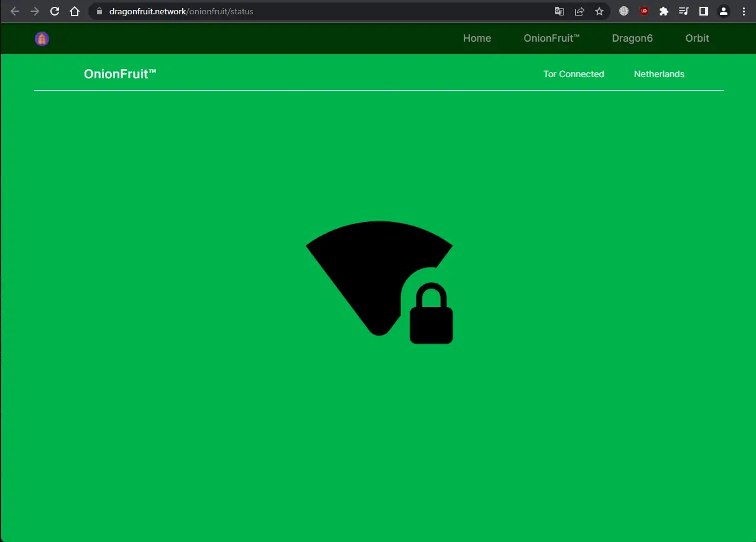Click the Tor Connected status
The image size is (756, 542).
pos(574,74)
